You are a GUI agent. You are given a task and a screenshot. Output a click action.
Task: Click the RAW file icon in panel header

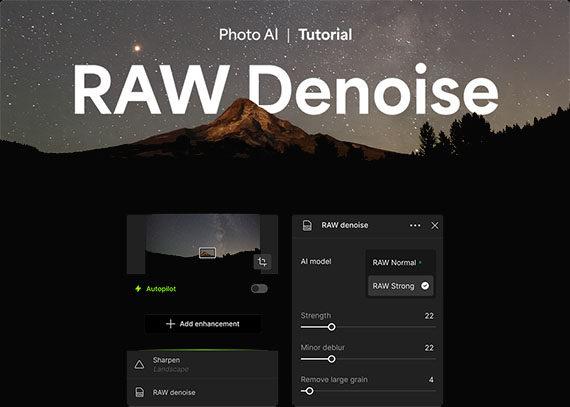tap(307, 225)
